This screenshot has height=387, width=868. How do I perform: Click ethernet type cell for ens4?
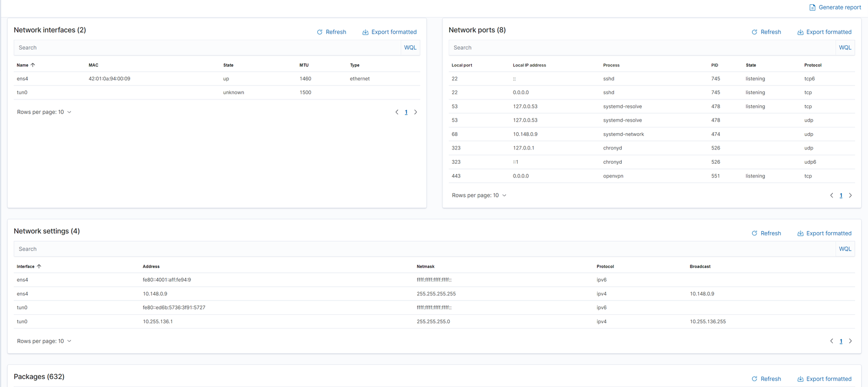click(360, 79)
